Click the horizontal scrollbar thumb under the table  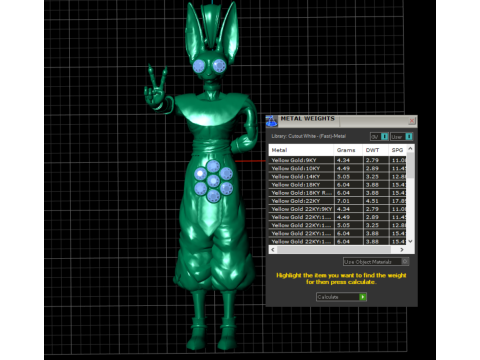point(334,249)
